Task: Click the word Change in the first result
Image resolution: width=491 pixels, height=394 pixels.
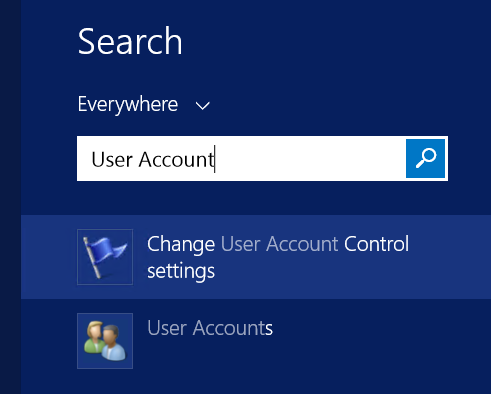Action: coord(181,245)
